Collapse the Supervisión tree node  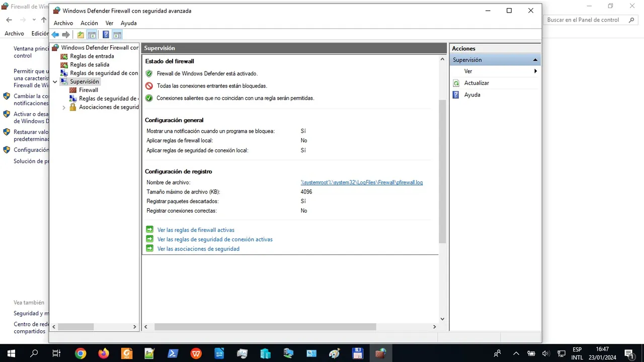[55, 81]
